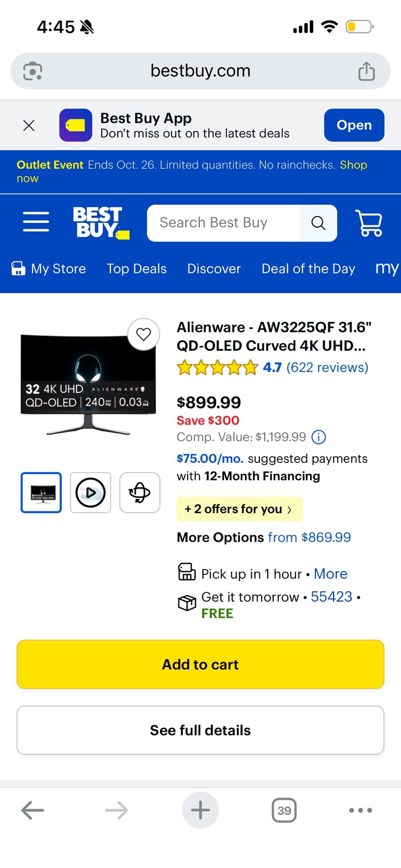Play the product video thumbnail
This screenshot has height=868, width=401.
(90, 492)
